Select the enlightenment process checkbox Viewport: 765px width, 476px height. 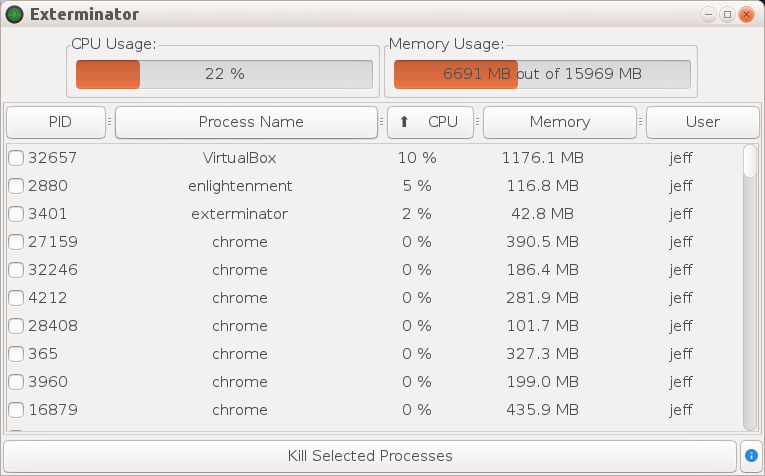(16, 186)
